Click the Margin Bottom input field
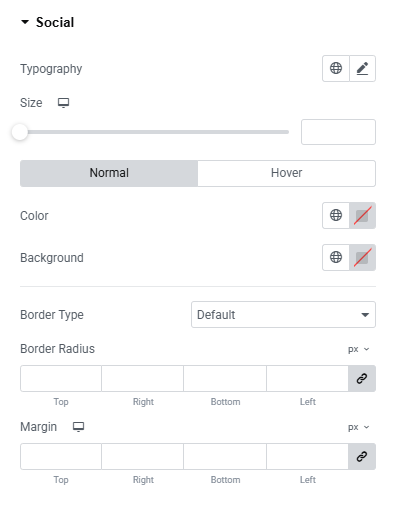Screen dimensions: 394x524 pyautogui.click(x=225, y=456)
